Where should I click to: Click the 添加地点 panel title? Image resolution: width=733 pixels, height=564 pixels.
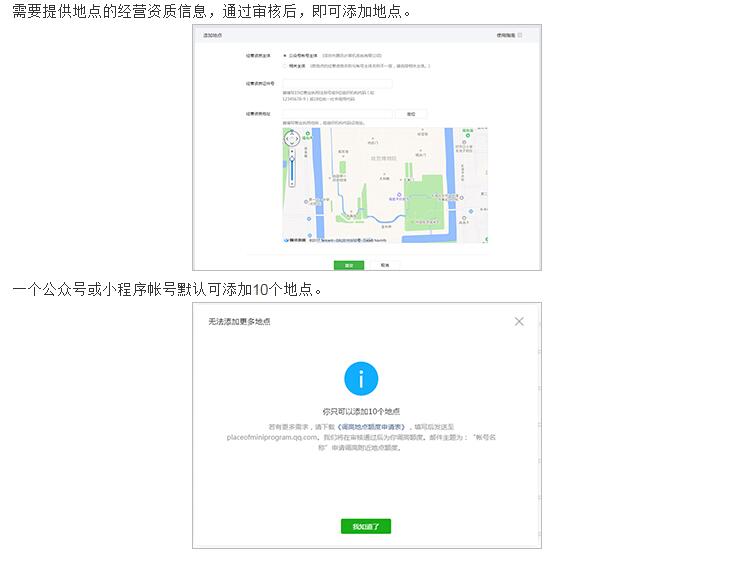pyautogui.click(x=212, y=34)
